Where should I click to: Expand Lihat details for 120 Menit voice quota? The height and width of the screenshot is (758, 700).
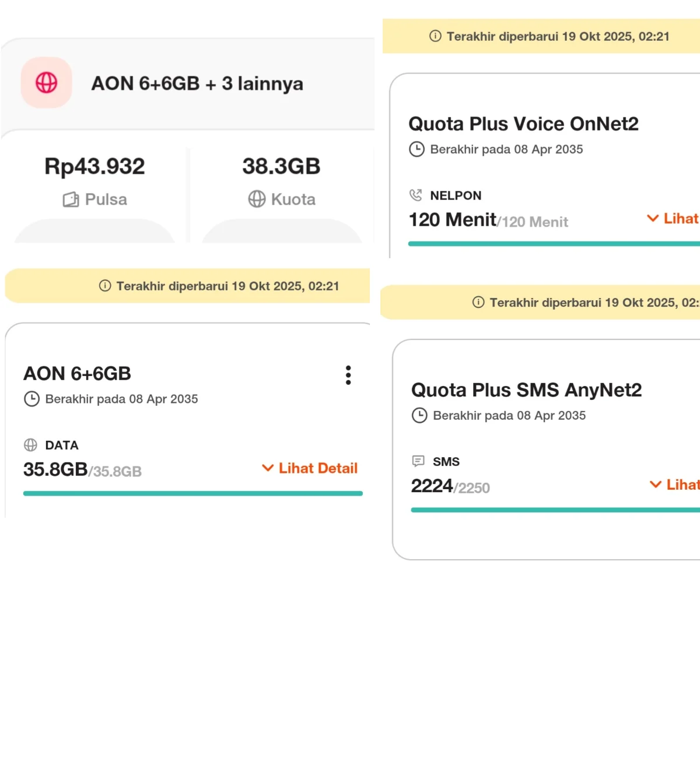[673, 219]
